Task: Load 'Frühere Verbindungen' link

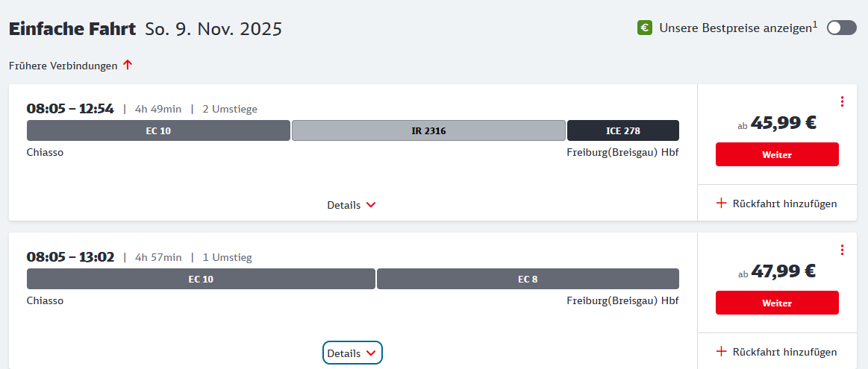Action: 63,66
